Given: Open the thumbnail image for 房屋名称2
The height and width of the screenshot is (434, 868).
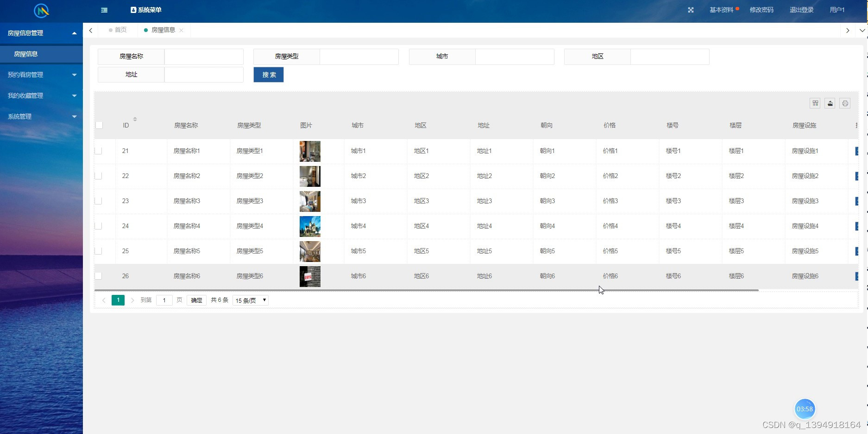Looking at the screenshot, I should click(310, 176).
